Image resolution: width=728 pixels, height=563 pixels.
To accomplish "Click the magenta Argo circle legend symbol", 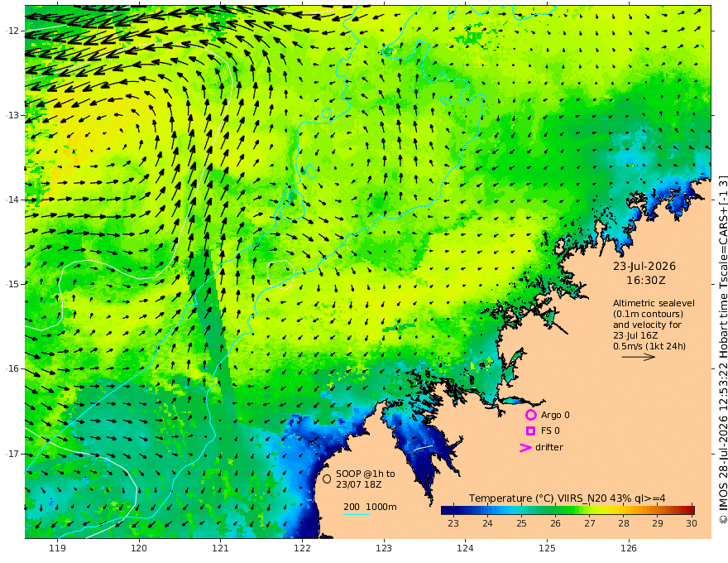I will (x=530, y=415).
